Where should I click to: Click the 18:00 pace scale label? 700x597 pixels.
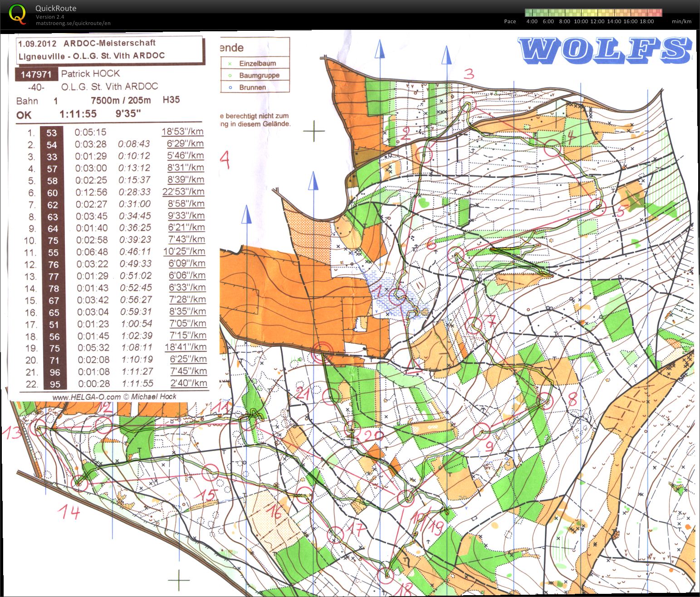(x=646, y=21)
